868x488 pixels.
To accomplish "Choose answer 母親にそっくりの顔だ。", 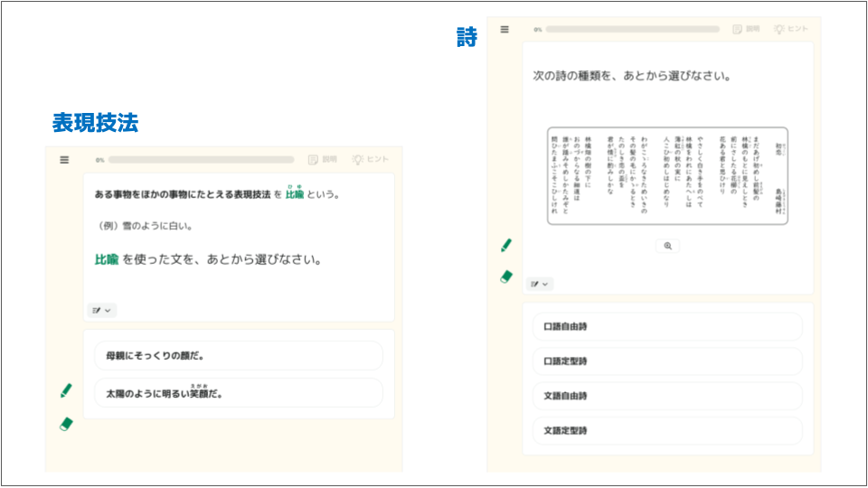I will point(238,356).
